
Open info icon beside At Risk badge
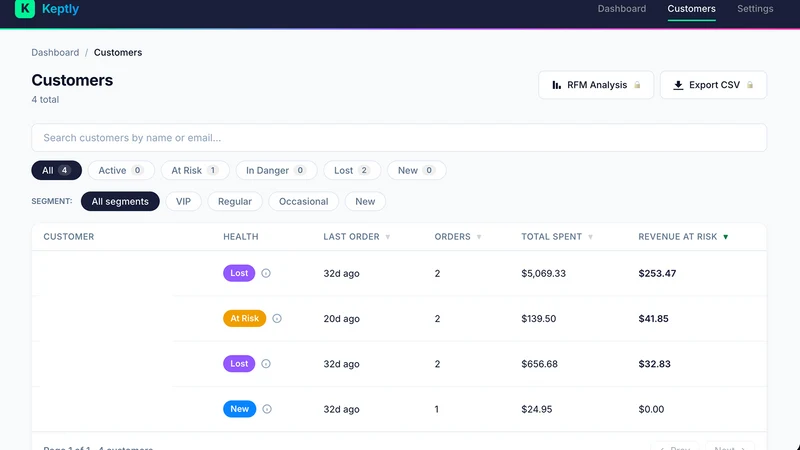[277, 318]
